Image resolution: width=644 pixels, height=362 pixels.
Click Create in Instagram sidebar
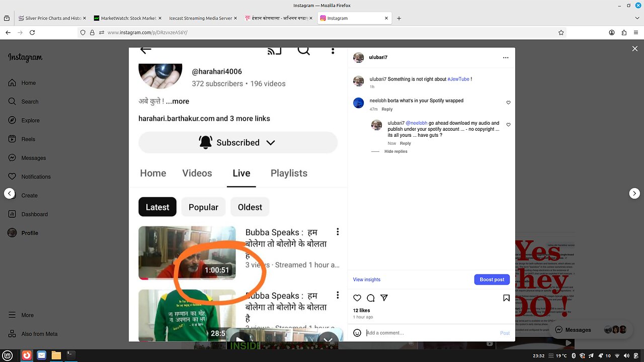click(x=23, y=196)
